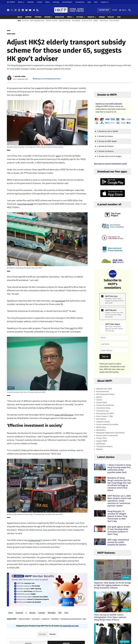Open the header search magnifier icon

[x=130, y=10]
